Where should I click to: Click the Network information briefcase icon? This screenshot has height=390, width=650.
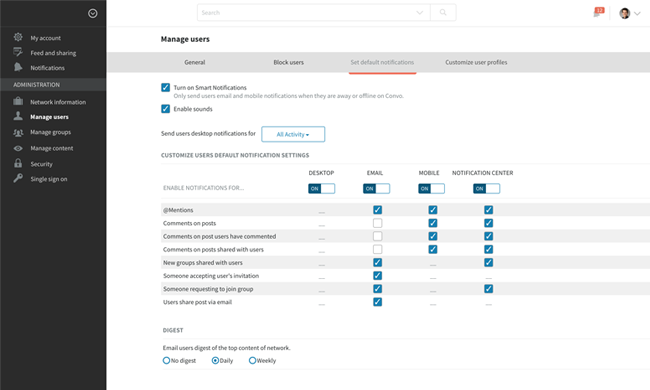click(x=18, y=101)
